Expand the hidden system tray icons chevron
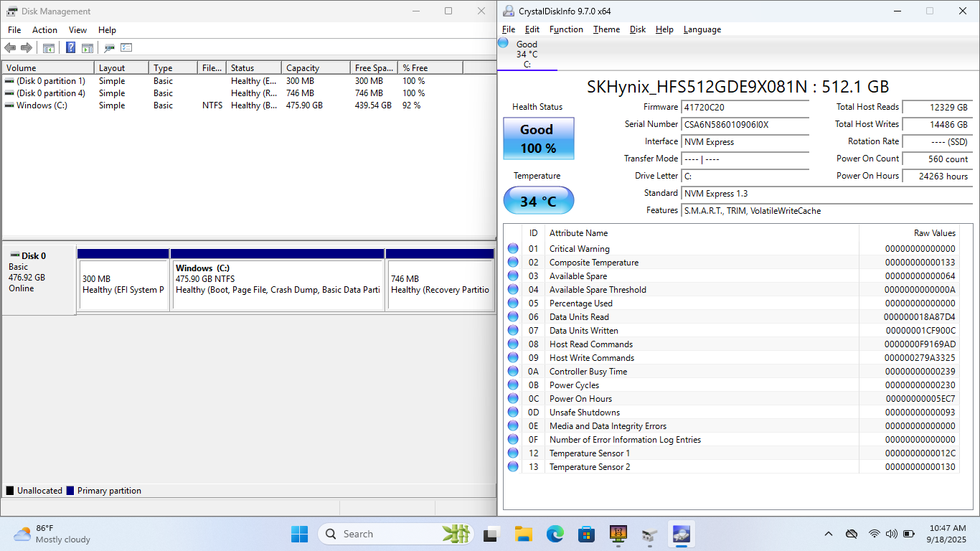This screenshot has width=980, height=551. click(829, 534)
